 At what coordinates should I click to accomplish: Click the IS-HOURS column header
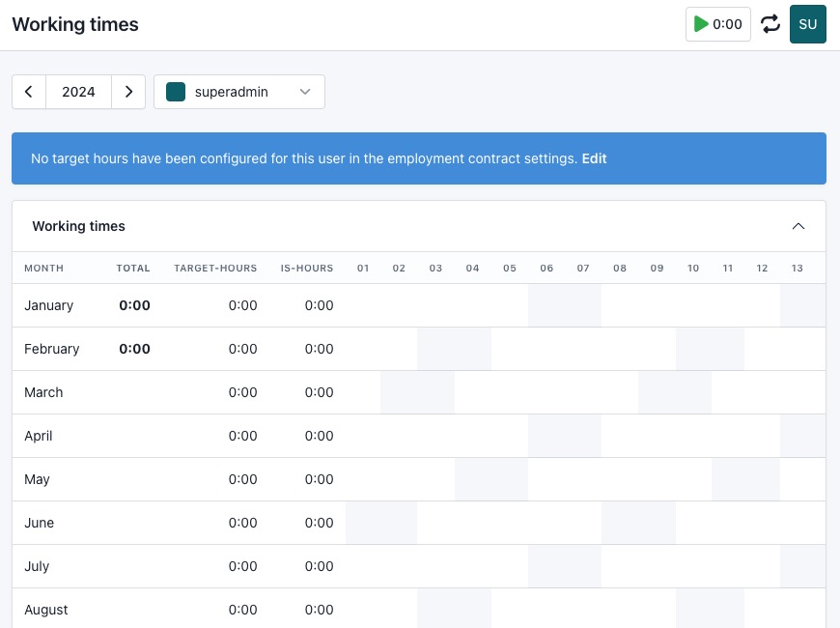[x=307, y=268]
